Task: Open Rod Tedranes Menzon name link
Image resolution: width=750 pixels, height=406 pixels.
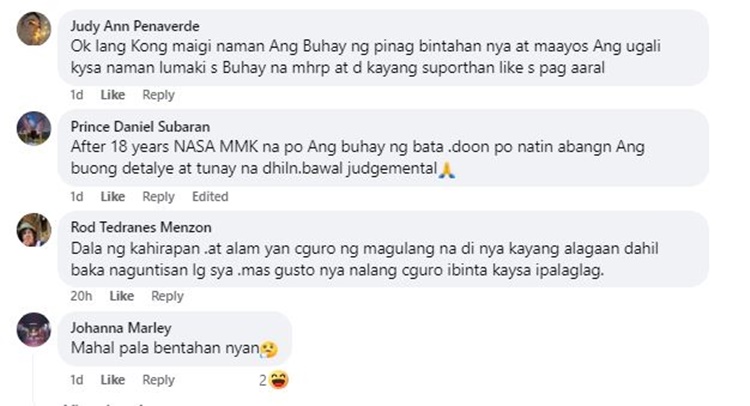Action: (141, 227)
